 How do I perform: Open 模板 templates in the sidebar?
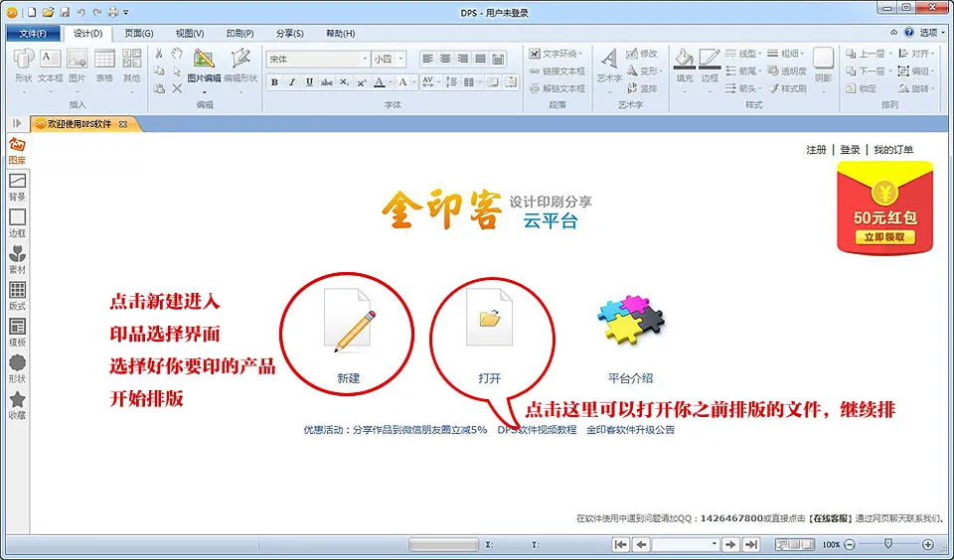pyautogui.click(x=17, y=334)
